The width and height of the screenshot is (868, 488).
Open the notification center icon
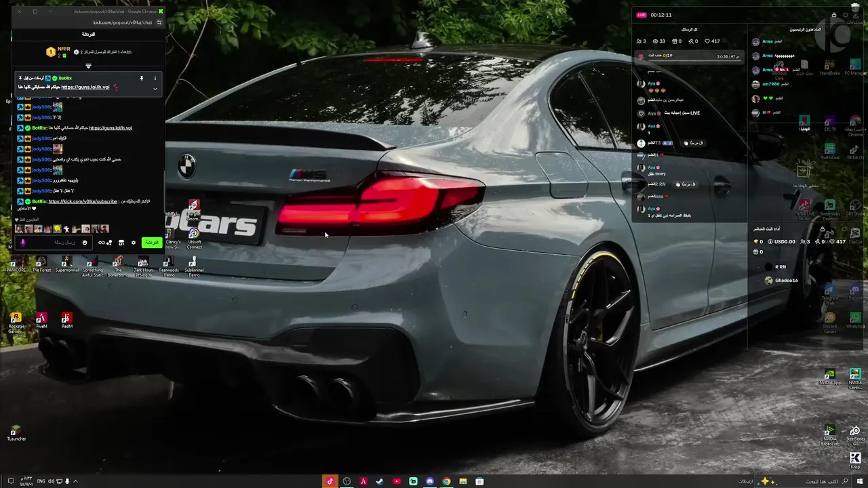[11, 481]
